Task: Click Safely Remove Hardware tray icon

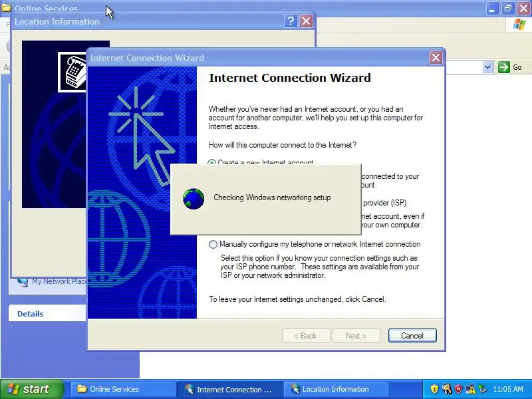Action: (x=483, y=389)
